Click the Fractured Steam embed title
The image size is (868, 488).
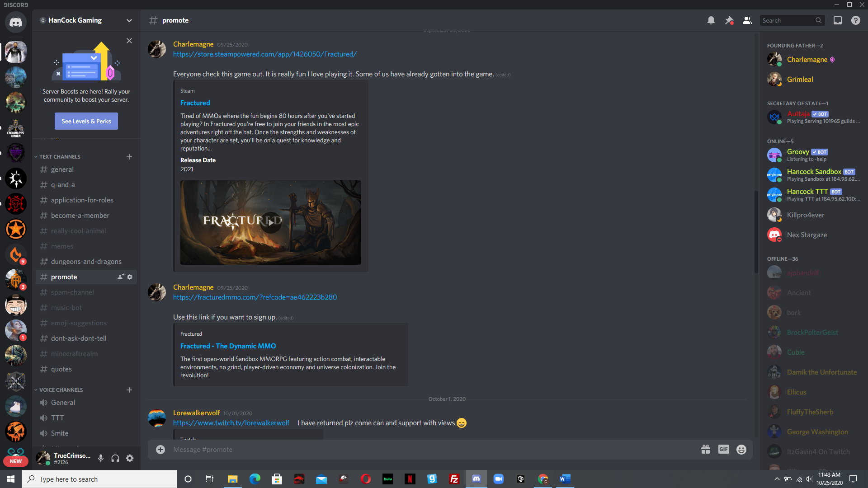[195, 103]
